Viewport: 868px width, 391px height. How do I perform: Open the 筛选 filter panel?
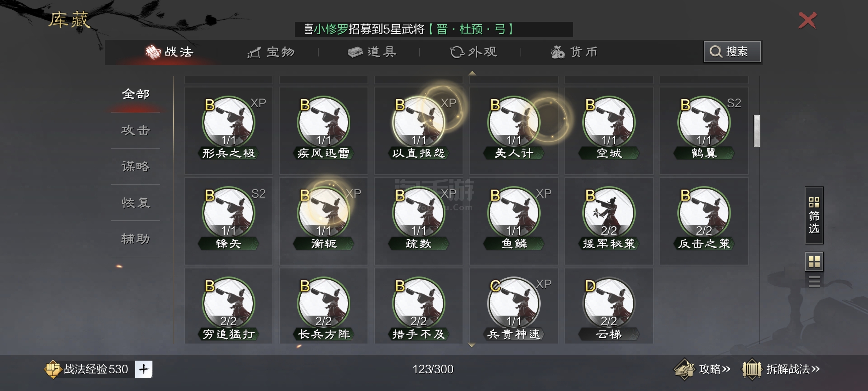814,215
